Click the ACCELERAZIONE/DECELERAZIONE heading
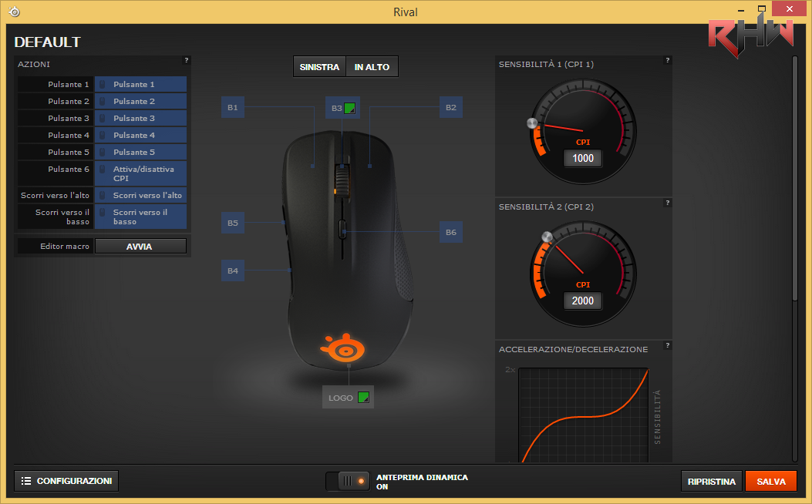The image size is (812, 504). (x=573, y=349)
